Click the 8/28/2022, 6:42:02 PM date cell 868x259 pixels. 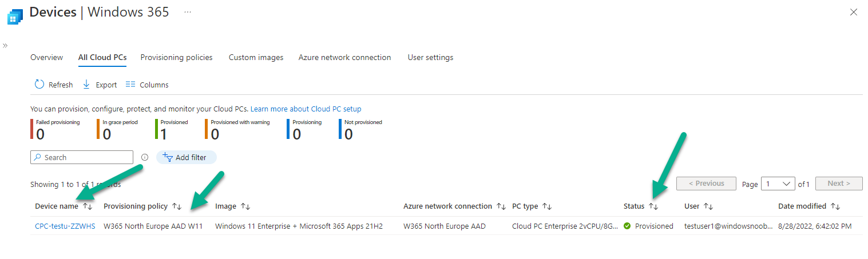coord(815,226)
